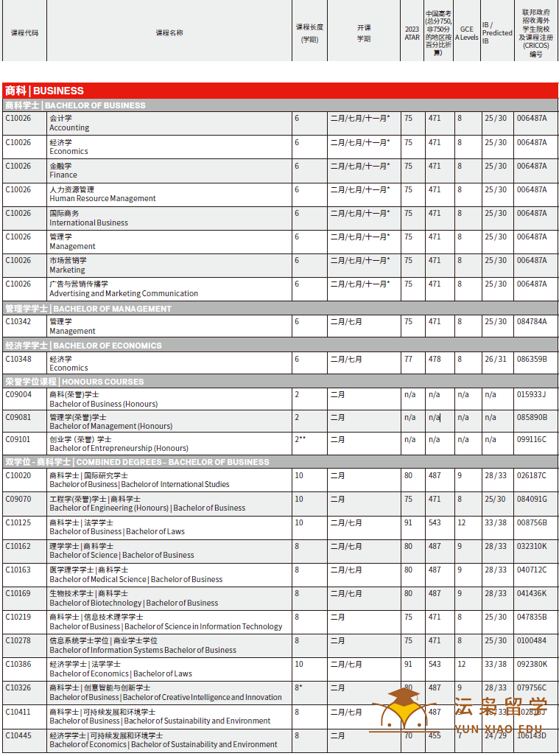The image size is (559, 756).
Task: Click CRICOS code 008756B
Action: coord(532,522)
